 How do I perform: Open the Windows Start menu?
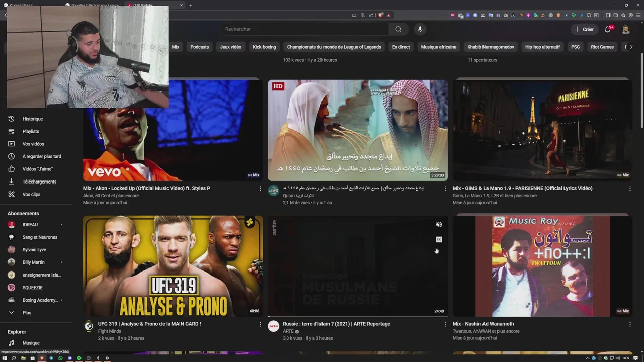point(4,358)
